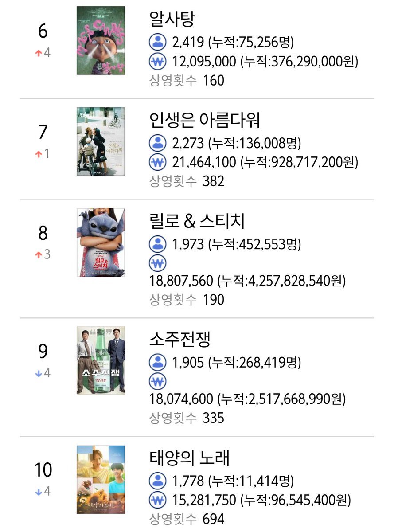394x532 pixels.
Task: Open the 알사탕 movie poster
Action: (x=101, y=40)
